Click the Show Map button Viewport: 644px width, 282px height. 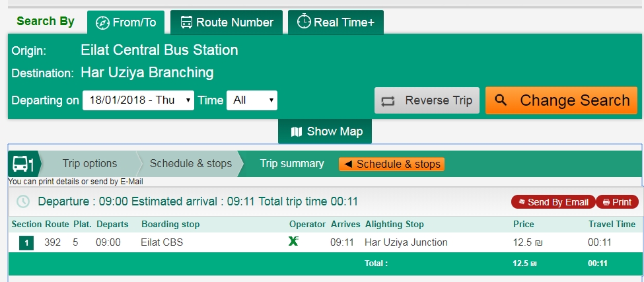pos(325,131)
